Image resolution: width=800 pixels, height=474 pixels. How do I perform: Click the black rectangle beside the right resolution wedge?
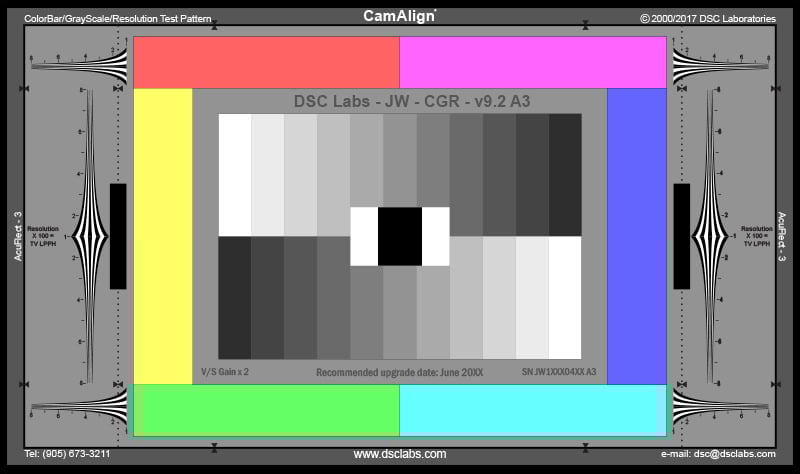pyautogui.click(x=682, y=236)
